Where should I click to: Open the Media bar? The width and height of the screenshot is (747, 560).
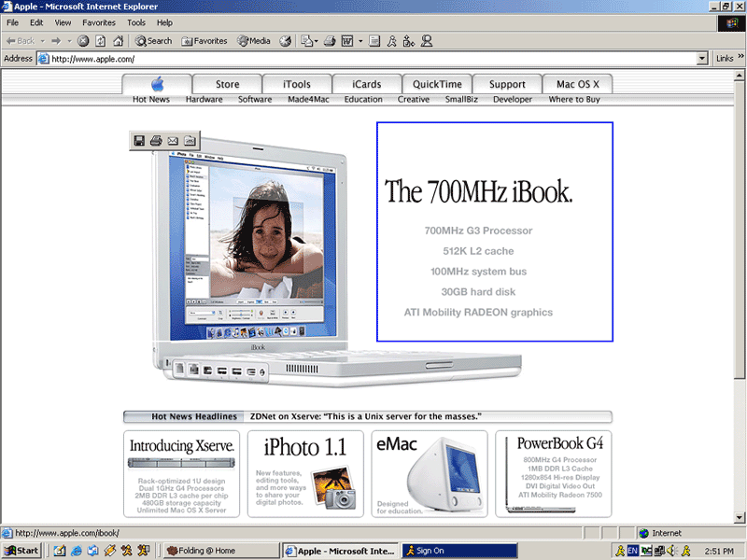tap(254, 41)
